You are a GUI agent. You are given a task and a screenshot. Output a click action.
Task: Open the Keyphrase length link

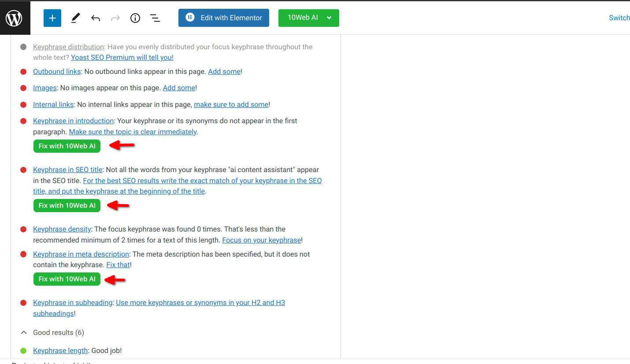tap(60, 350)
